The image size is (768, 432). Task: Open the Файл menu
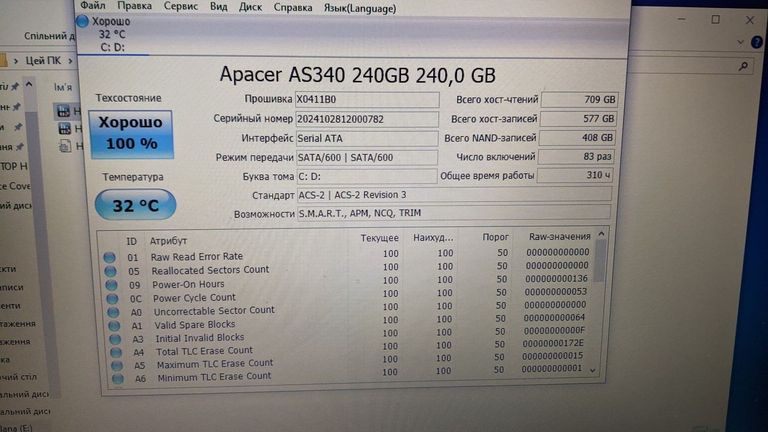pyautogui.click(x=93, y=6)
